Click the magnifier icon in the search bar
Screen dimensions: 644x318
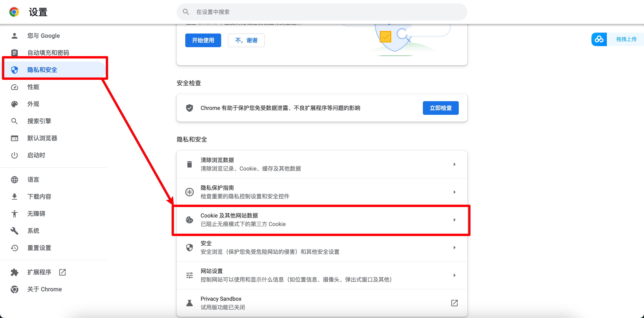click(x=186, y=12)
